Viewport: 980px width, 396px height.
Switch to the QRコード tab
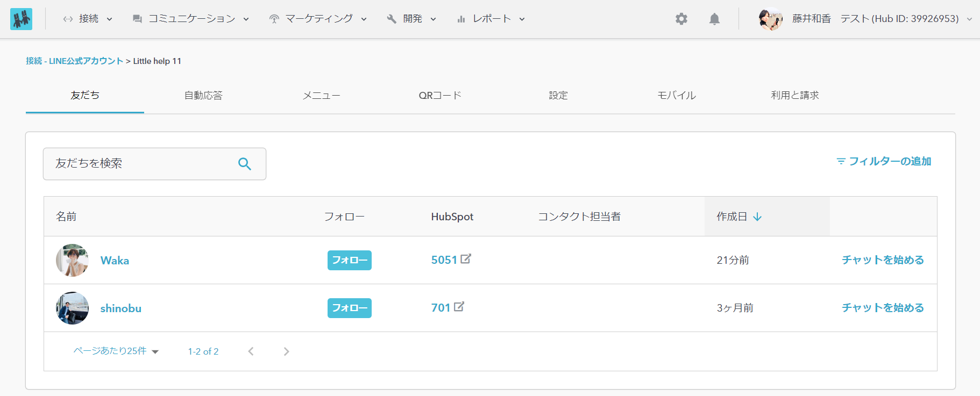click(x=440, y=96)
